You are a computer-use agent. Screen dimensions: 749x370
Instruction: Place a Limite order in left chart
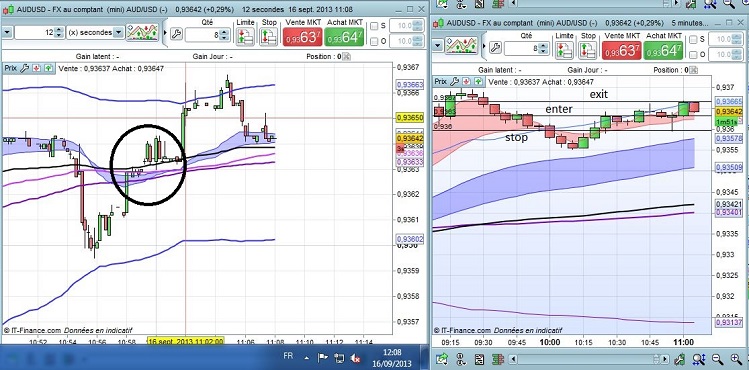tap(245, 36)
